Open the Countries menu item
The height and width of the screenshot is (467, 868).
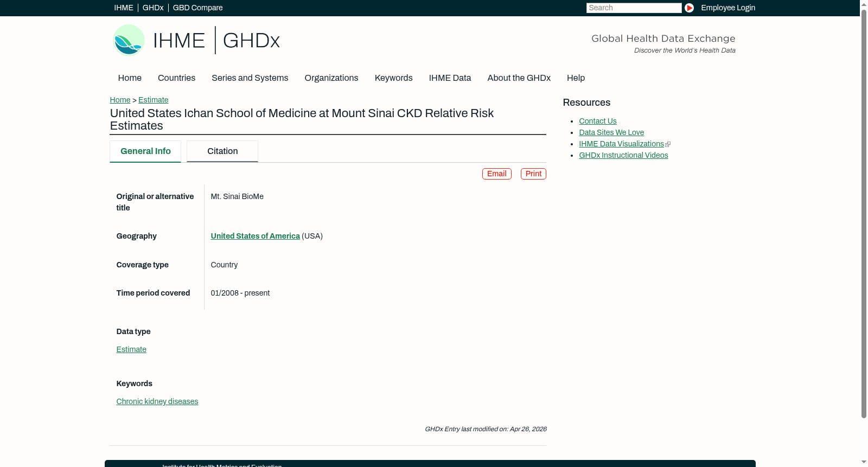pyautogui.click(x=176, y=78)
